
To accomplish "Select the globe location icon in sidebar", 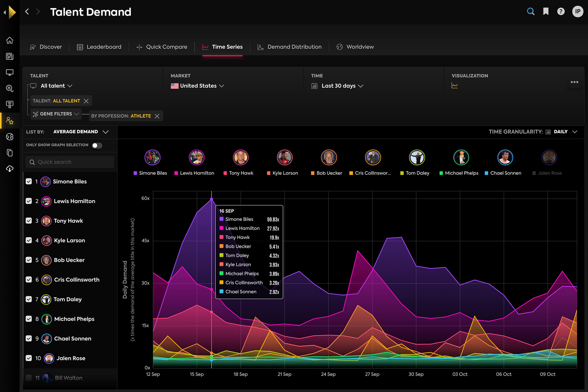I will 10,136.
